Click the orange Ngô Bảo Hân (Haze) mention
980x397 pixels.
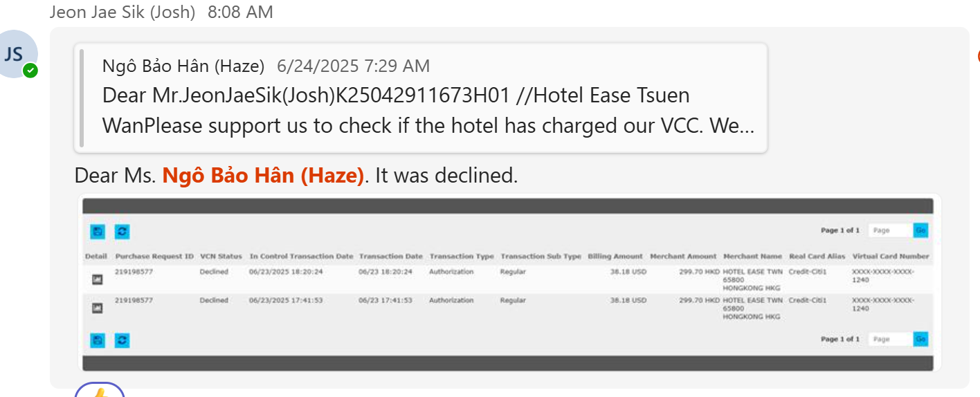pos(263,176)
